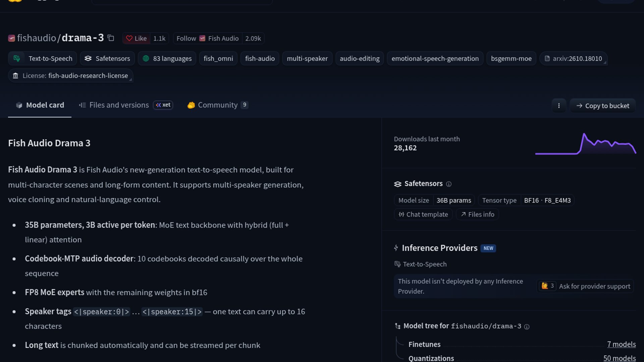
Task: Click the Model tree branch icon
Action: click(398, 326)
